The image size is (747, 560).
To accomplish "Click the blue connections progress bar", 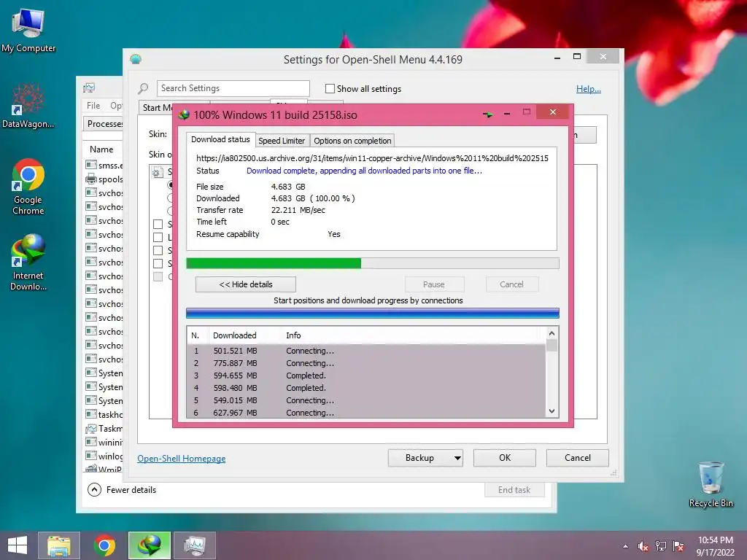I will [373, 313].
